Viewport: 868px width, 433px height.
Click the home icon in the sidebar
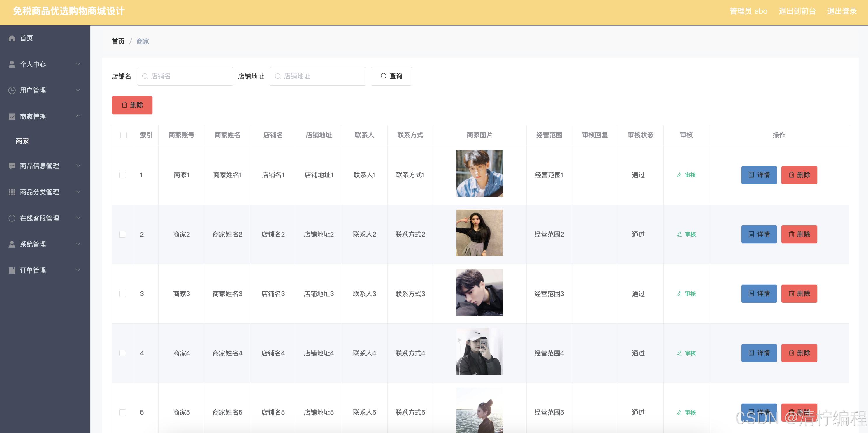click(x=12, y=38)
